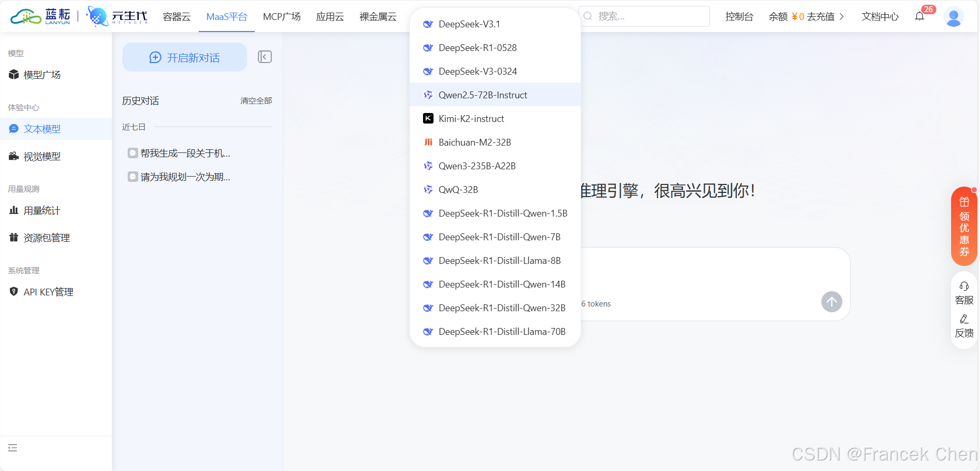
Task: Open the 裸金属云 top menu
Action: [x=378, y=16]
